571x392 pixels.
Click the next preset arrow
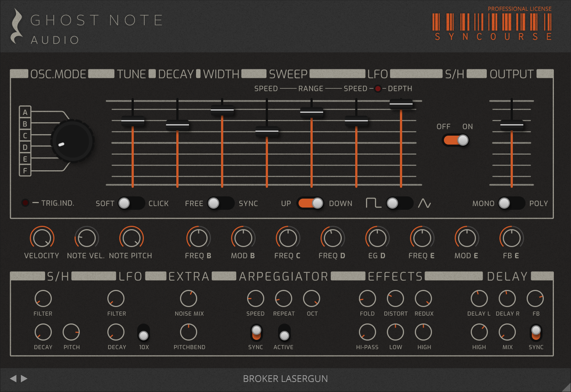(24, 378)
